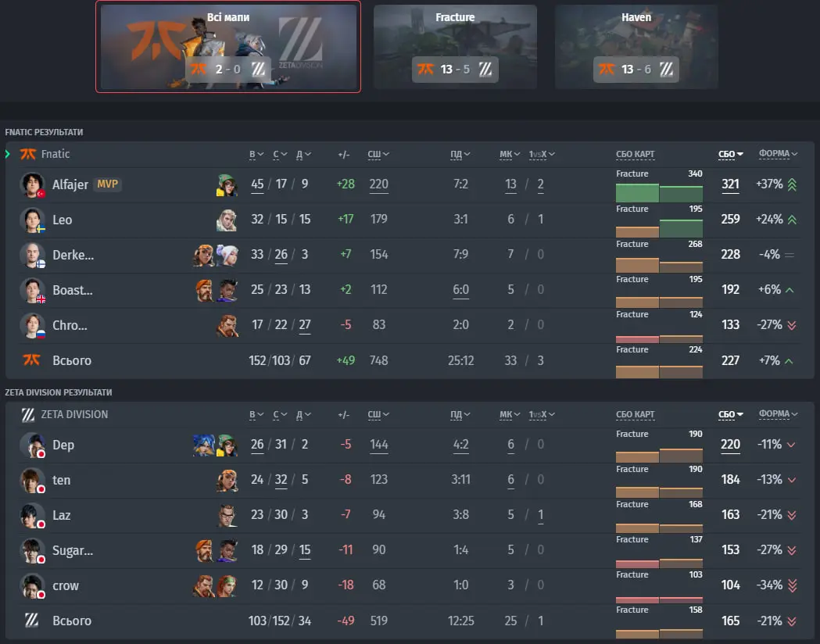The image size is (820, 644).
Task: Click Alfajer's 321 rating value
Action: [x=731, y=184]
